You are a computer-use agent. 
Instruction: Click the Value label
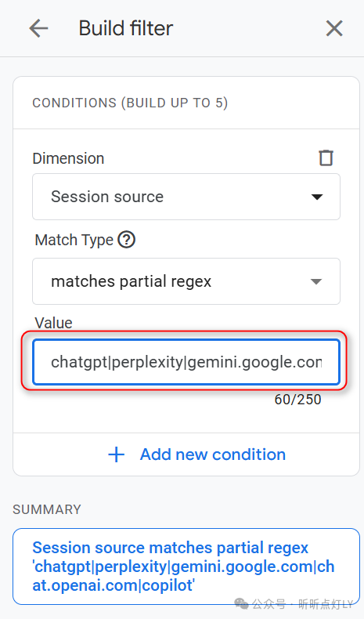click(54, 323)
